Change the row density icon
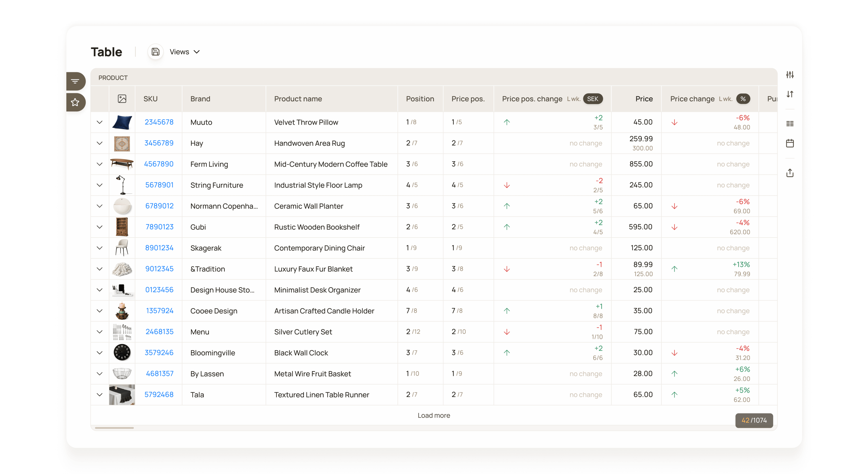 click(x=790, y=124)
